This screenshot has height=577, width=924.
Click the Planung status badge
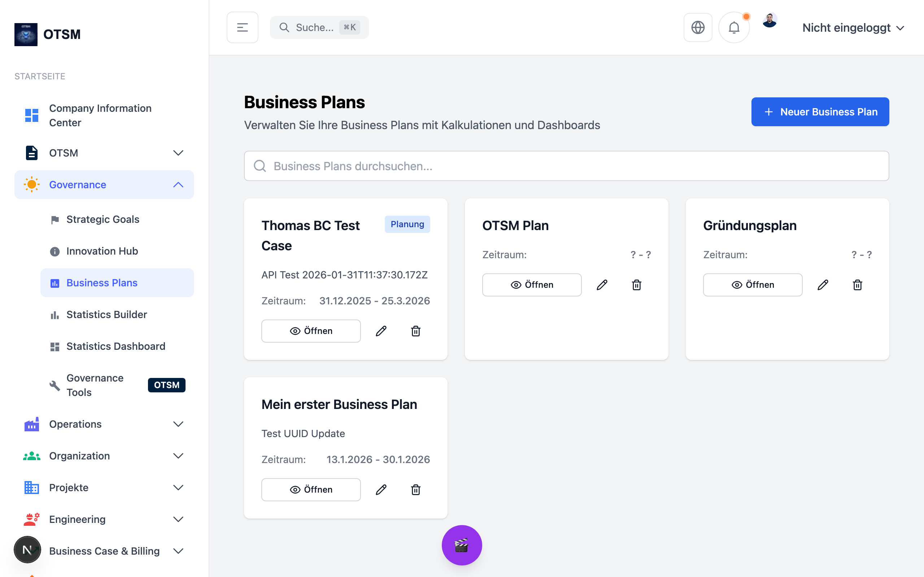pos(407,224)
